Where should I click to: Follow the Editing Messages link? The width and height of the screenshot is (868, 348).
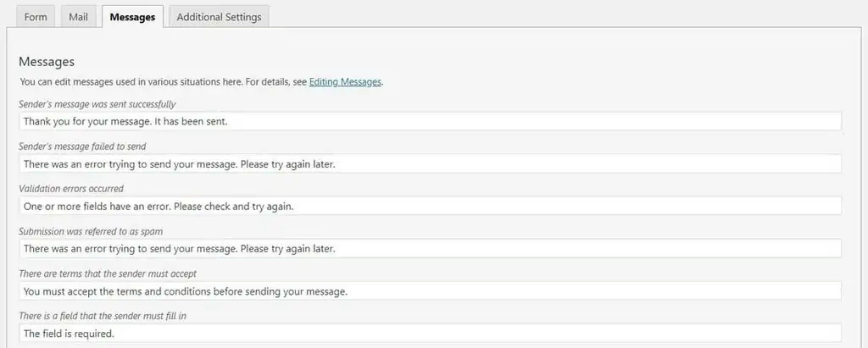(x=345, y=82)
